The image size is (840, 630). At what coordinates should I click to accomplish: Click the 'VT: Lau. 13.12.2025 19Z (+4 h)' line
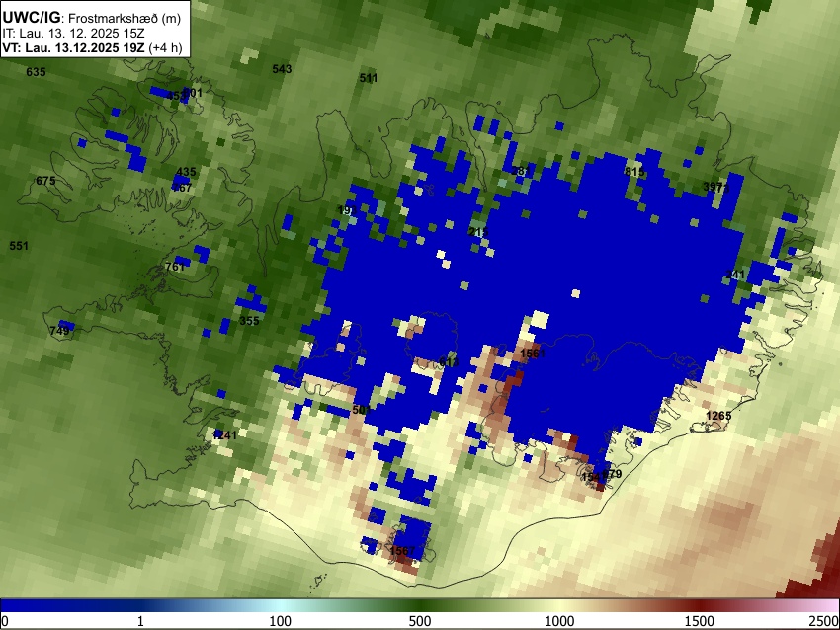92,47
